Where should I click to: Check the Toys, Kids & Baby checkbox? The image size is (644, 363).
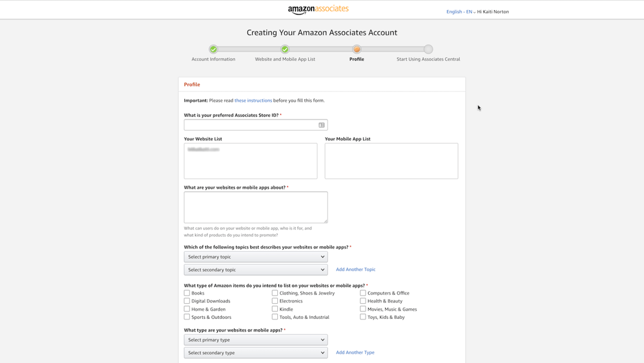pos(363,317)
